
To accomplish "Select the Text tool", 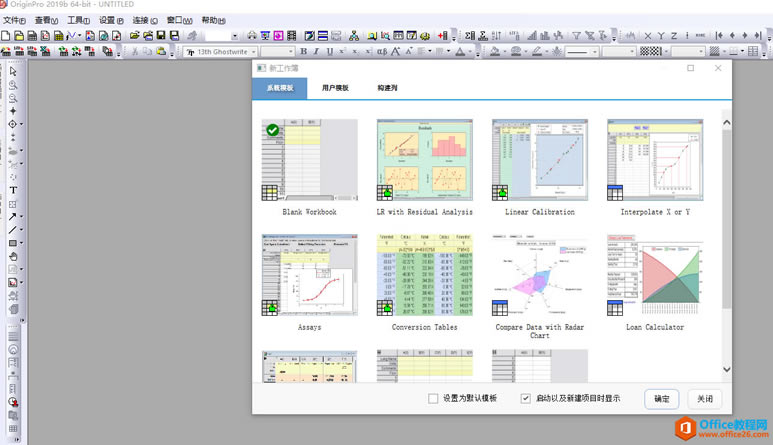I will coord(13,190).
